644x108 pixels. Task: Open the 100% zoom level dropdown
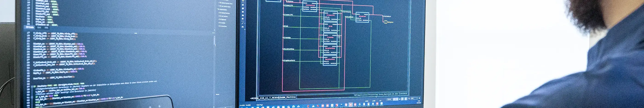click(x=414, y=99)
